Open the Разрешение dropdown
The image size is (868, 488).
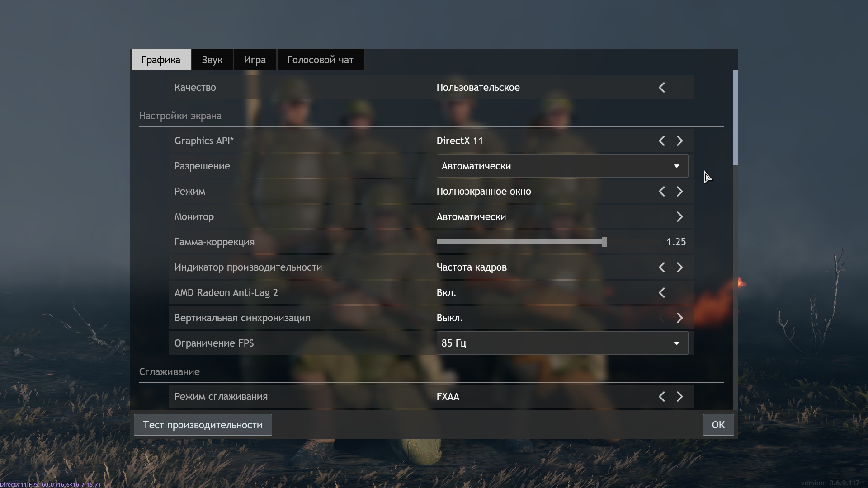[x=562, y=166]
